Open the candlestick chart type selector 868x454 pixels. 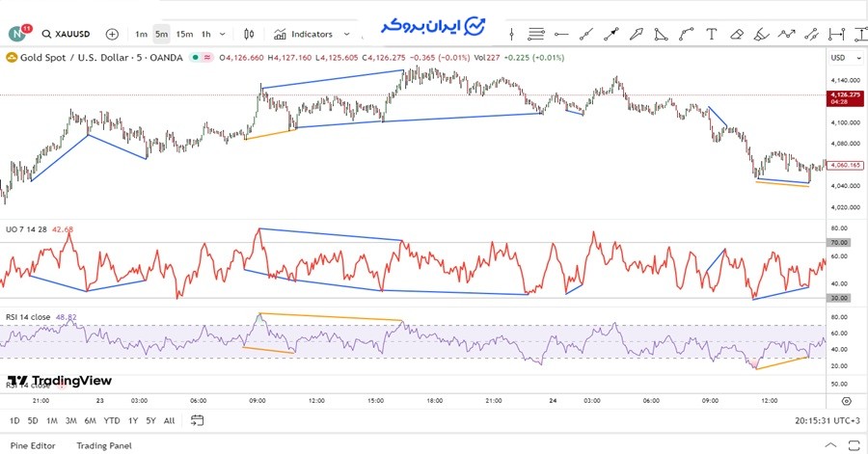point(250,34)
